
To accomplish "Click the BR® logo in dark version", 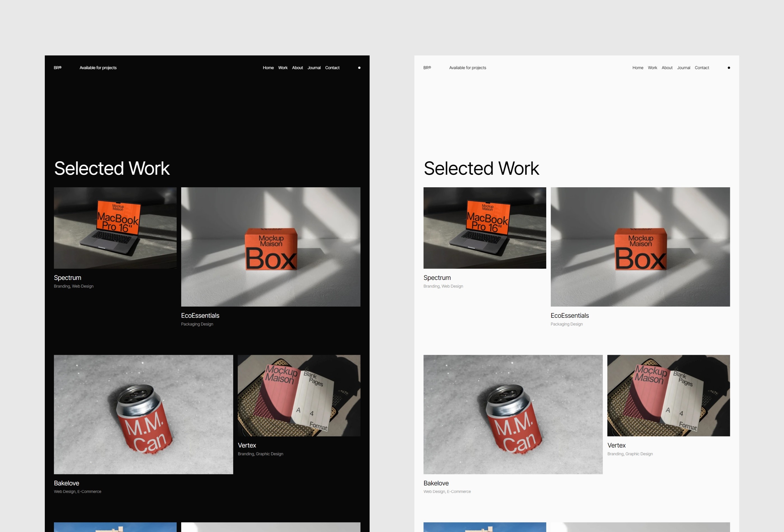I will pos(58,67).
